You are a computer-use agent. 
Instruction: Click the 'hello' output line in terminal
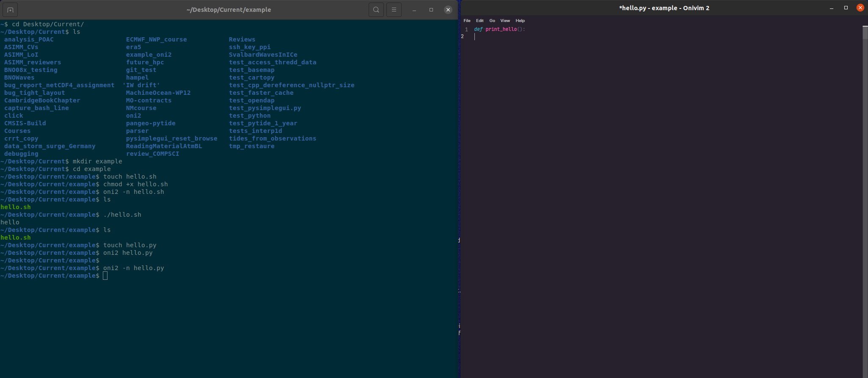click(10, 222)
